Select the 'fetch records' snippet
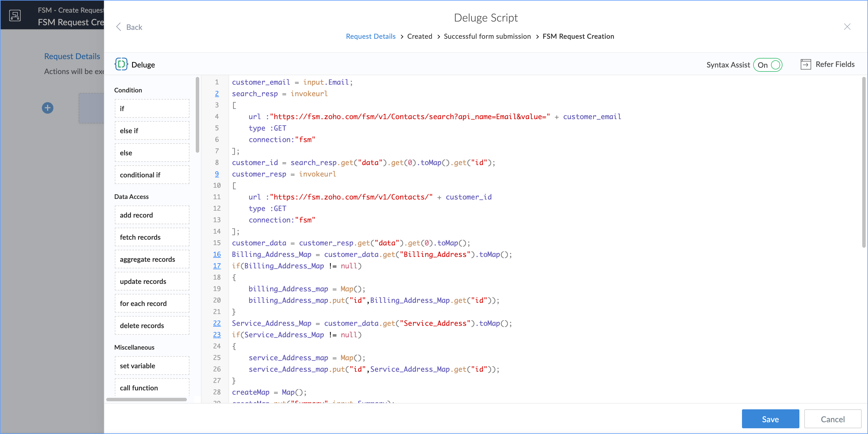This screenshot has width=868, height=434. (152, 237)
